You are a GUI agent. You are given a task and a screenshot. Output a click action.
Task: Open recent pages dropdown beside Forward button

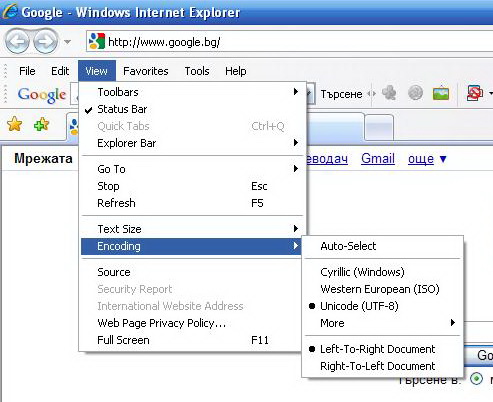[67, 42]
